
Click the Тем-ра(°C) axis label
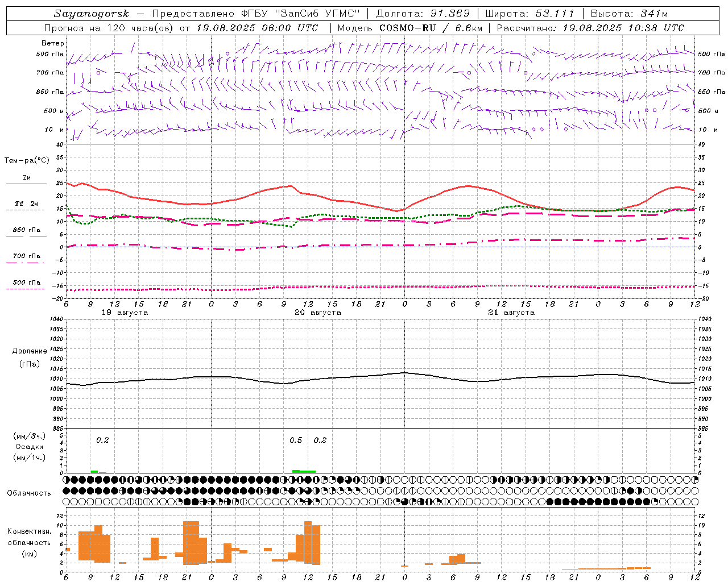pos(27,161)
